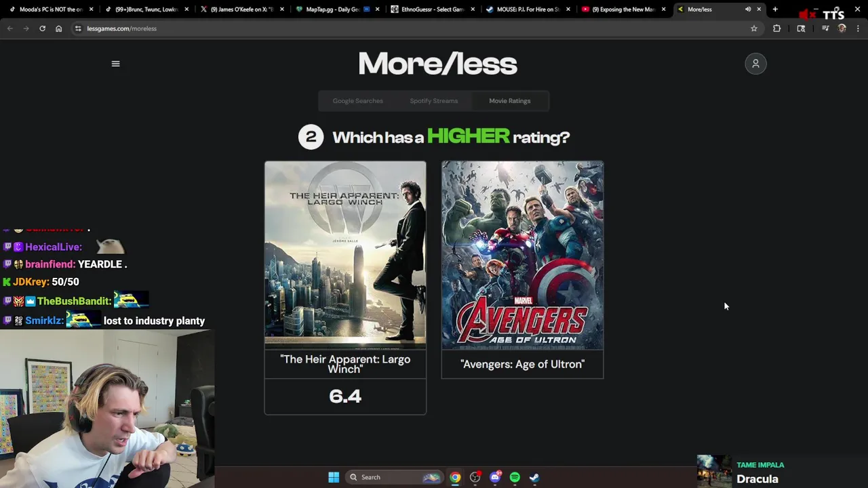Image resolution: width=868 pixels, height=488 pixels.
Task: Open Google Chrome from the taskbar
Action: [x=455, y=477]
